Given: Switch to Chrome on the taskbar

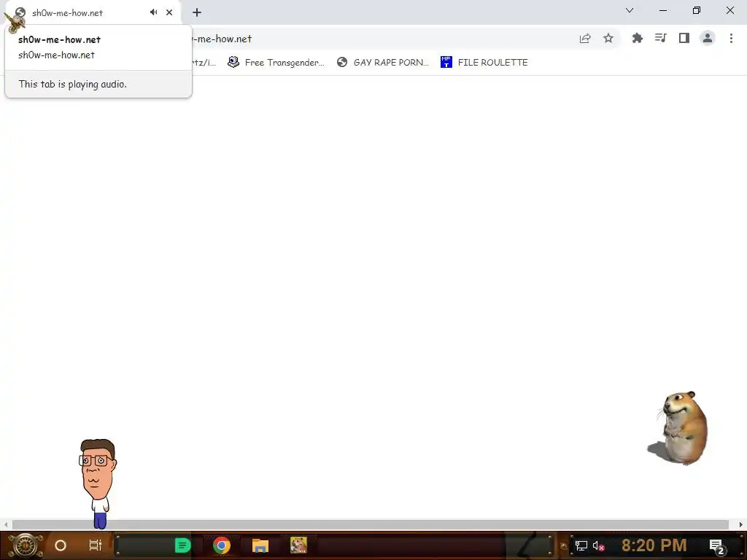Looking at the screenshot, I should pos(222,545).
